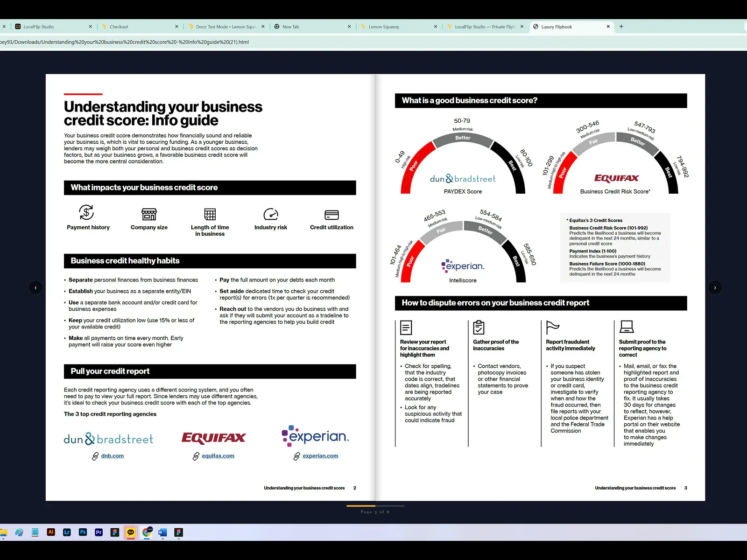Close the Lemon Squeezy tab
Image resolution: width=747 pixels, height=560 pixels.
tap(436, 27)
